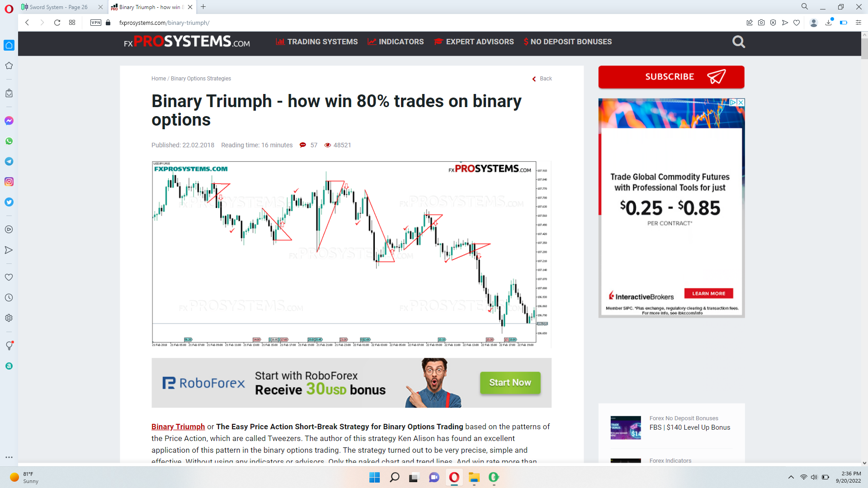
Task: Follow the Binary Triumph link in article
Action: point(178,427)
